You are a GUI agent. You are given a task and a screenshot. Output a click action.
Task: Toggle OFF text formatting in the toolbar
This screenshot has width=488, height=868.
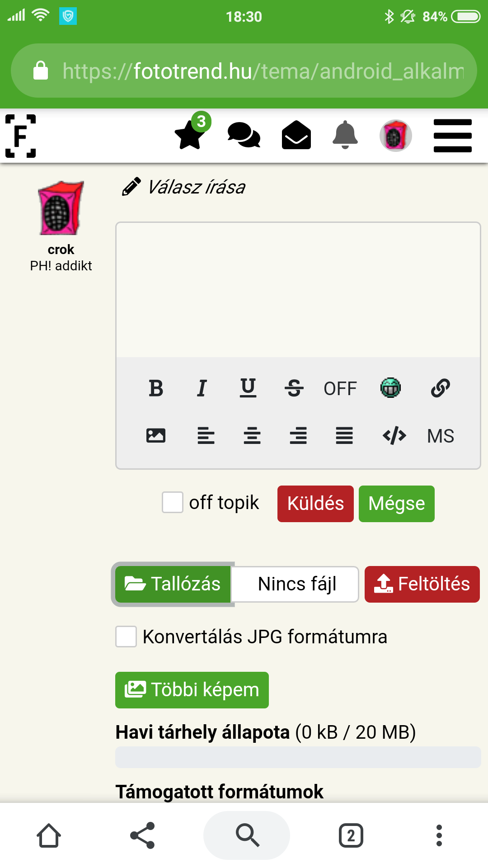pyautogui.click(x=340, y=389)
